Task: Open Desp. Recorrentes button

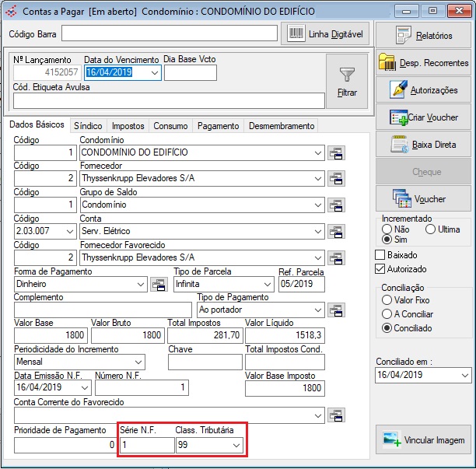Action: (423, 62)
